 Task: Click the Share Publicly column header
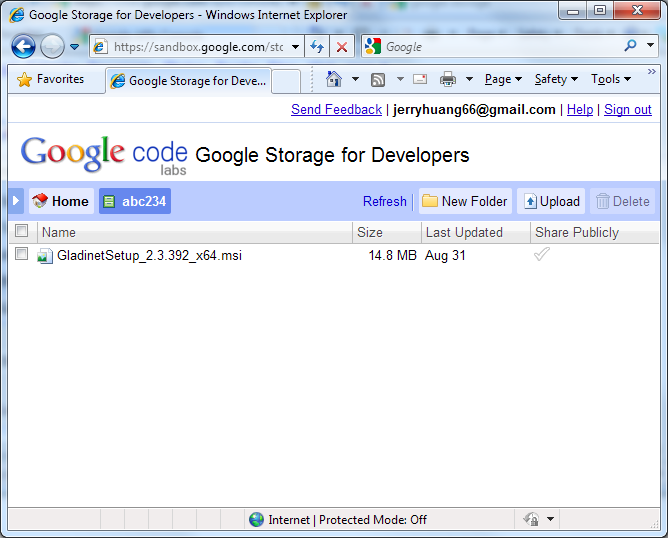coord(595,233)
